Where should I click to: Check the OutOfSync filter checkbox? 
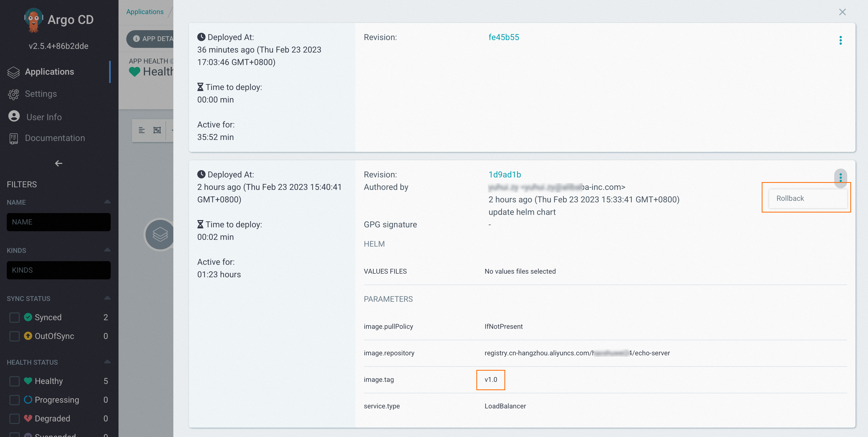tap(15, 336)
